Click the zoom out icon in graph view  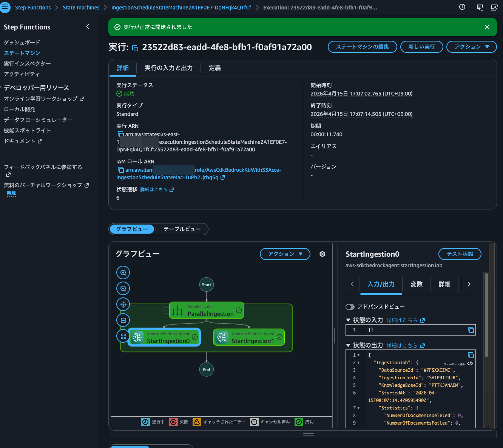coord(123,289)
